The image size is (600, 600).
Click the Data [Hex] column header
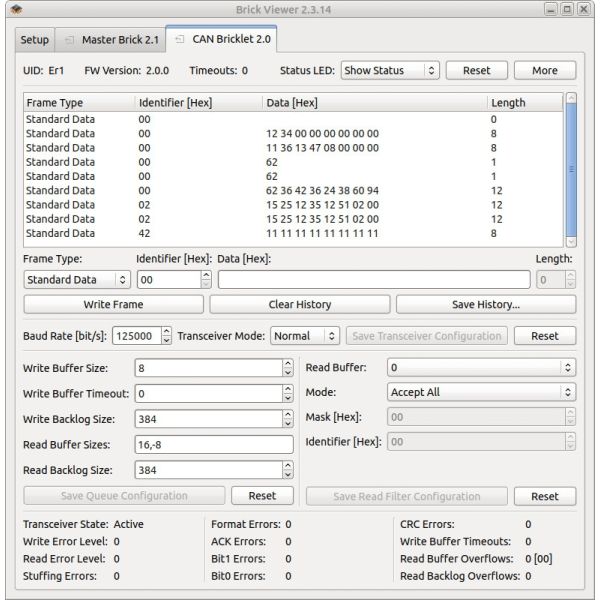click(375, 103)
